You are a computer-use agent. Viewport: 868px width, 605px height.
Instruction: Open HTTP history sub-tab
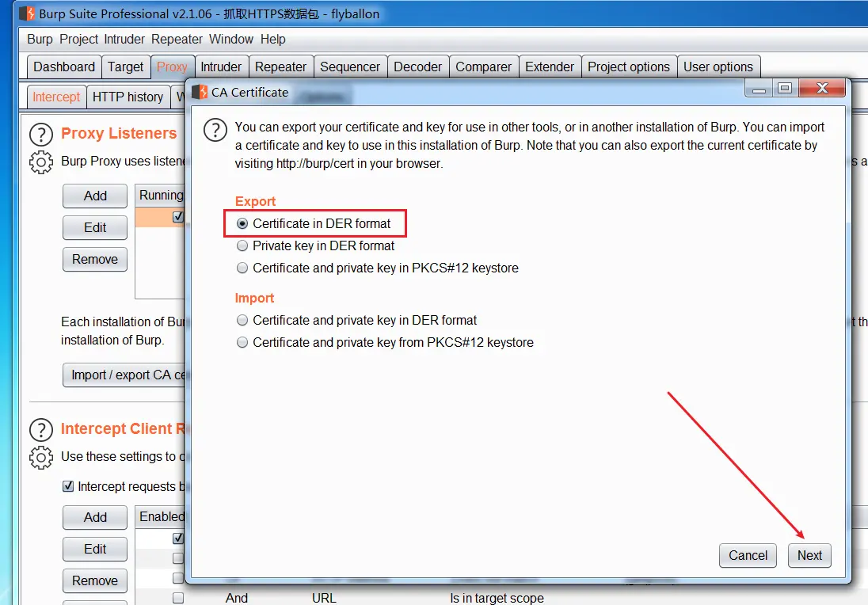[128, 97]
